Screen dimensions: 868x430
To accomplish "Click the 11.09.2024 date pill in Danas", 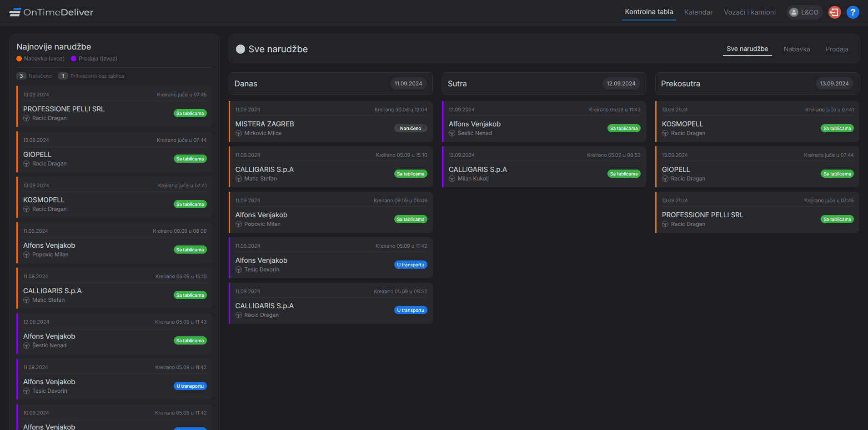I will click(408, 84).
